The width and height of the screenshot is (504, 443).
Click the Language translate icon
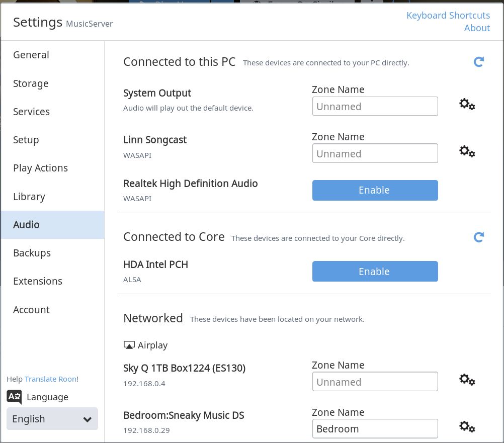coord(14,397)
